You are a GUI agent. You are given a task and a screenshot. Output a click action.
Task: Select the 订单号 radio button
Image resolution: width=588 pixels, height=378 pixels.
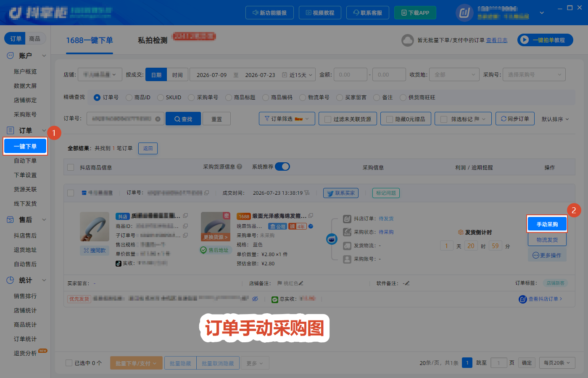pos(97,98)
